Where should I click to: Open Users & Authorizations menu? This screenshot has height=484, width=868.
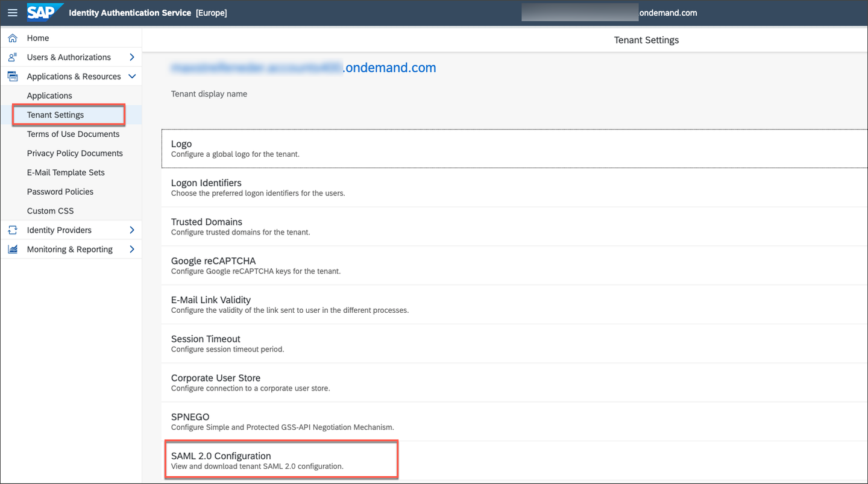(71, 57)
